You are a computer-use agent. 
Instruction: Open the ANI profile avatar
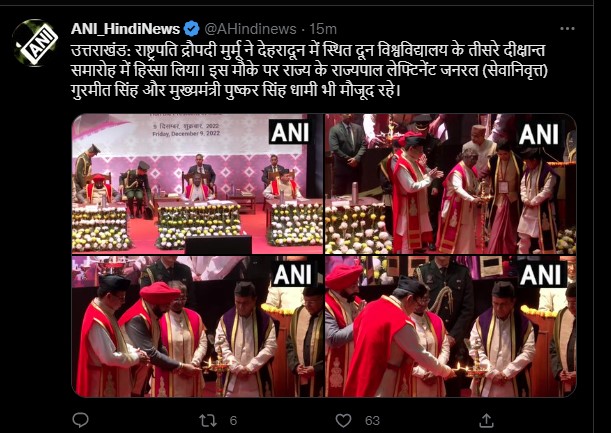(x=35, y=42)
